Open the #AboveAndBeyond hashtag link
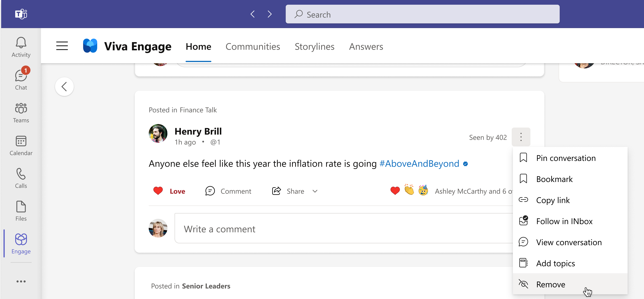This screenshot has width=644, height=299. (419, 164)
